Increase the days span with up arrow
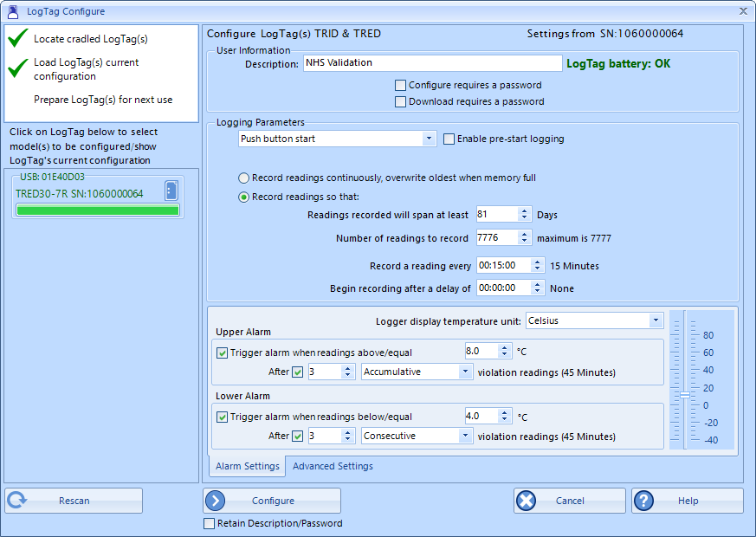Image resolution: width=756 pixels, height=537 pixels. pyautogui.click(x=525, y=210)
